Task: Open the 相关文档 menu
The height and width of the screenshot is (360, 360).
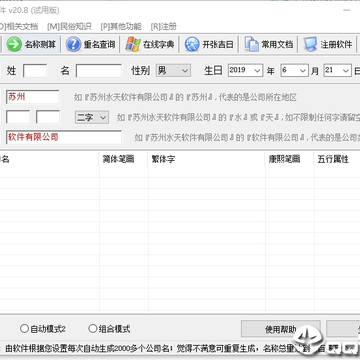Action: 18,26
